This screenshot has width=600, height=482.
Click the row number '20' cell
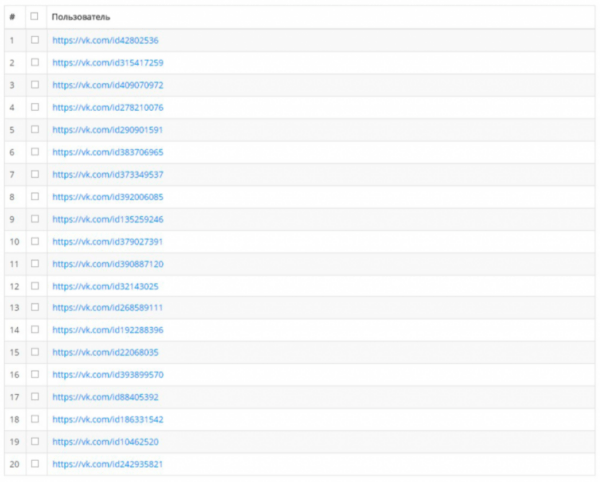pos(14,464)
